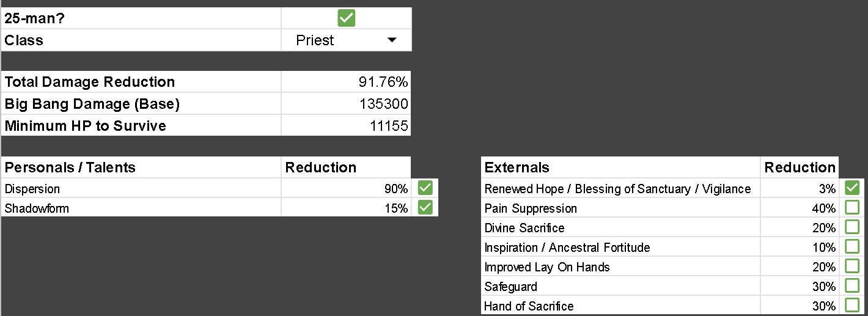
Task: Select the Minimum HP to Survive value
Action: point(346,125)
